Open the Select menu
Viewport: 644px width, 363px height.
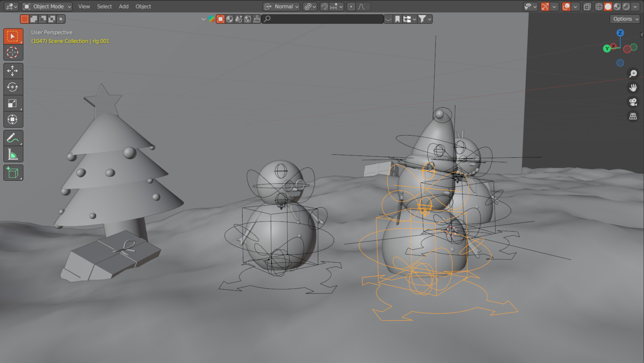(104, 6)
